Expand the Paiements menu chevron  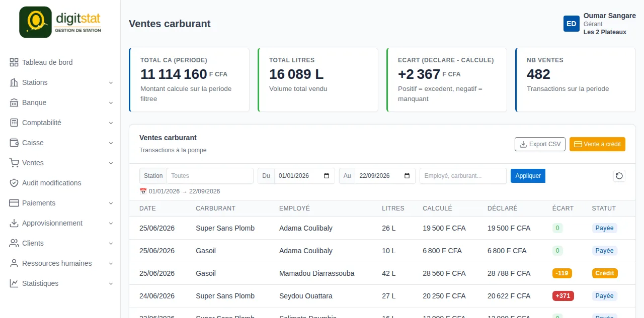pos(111,203)
